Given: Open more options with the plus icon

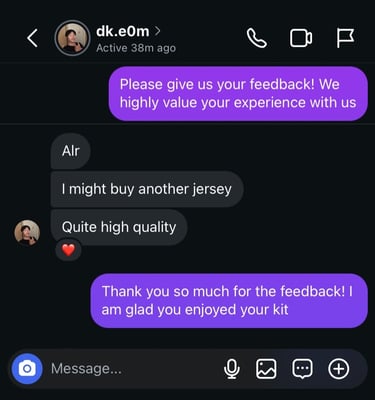Looking at the screenshot, I should [339, 369].
